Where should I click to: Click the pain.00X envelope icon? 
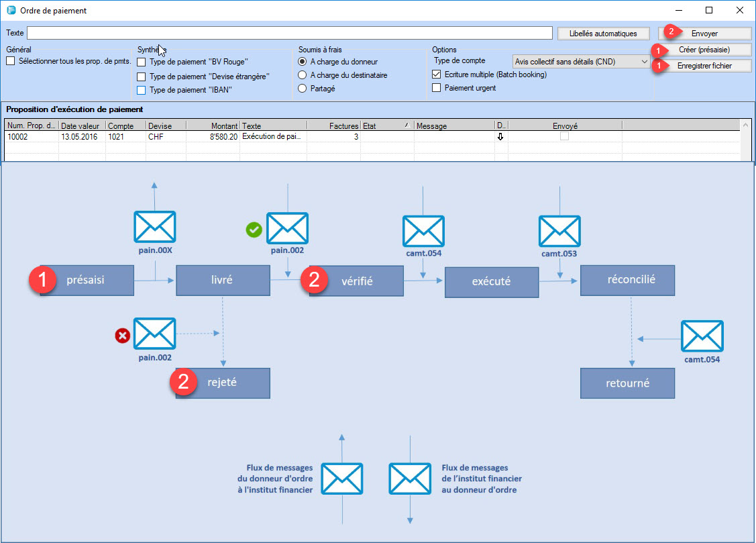154,227
